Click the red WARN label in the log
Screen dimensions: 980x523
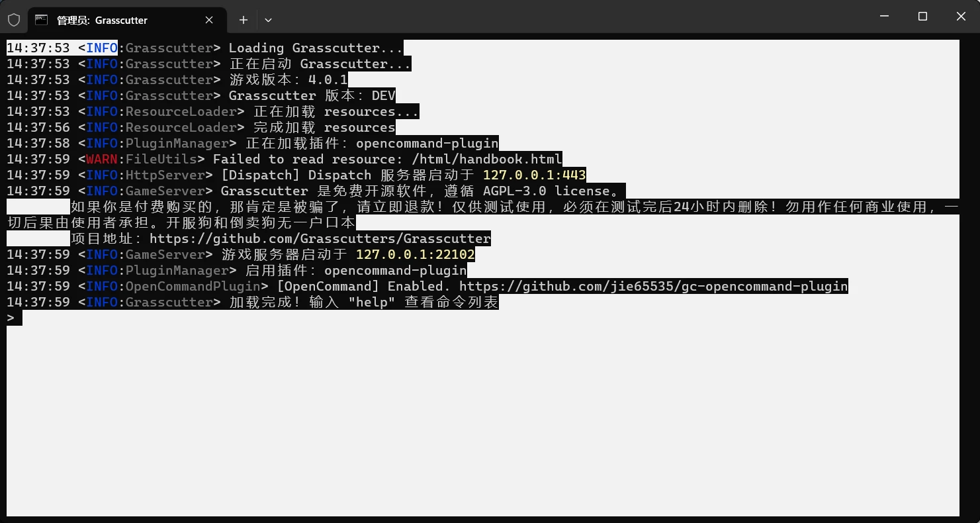coord(102,159)
